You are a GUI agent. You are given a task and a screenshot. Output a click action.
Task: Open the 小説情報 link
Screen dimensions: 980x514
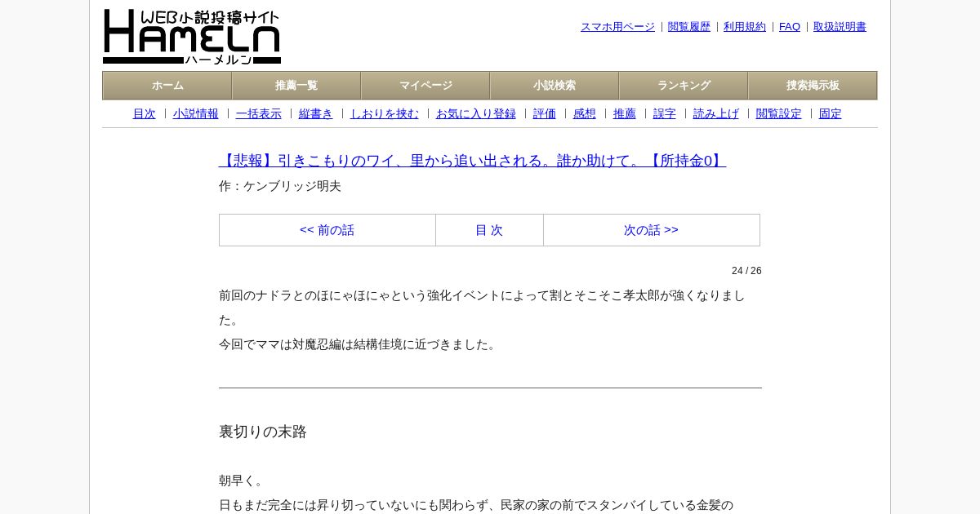196,114
